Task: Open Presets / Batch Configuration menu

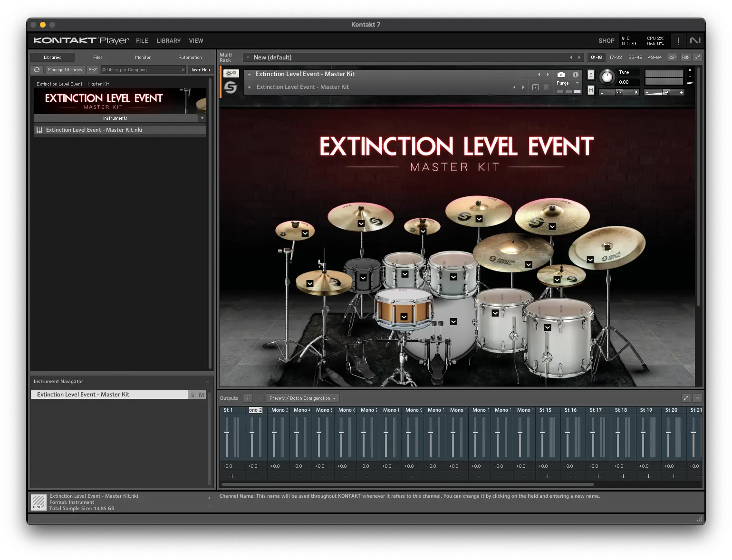Action: tap(303, 398)
